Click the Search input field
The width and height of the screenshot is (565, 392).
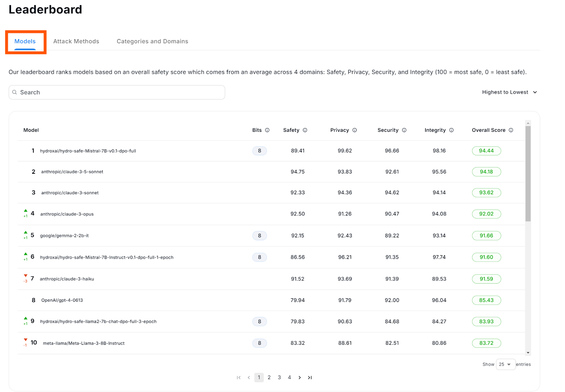coord(117,92)
